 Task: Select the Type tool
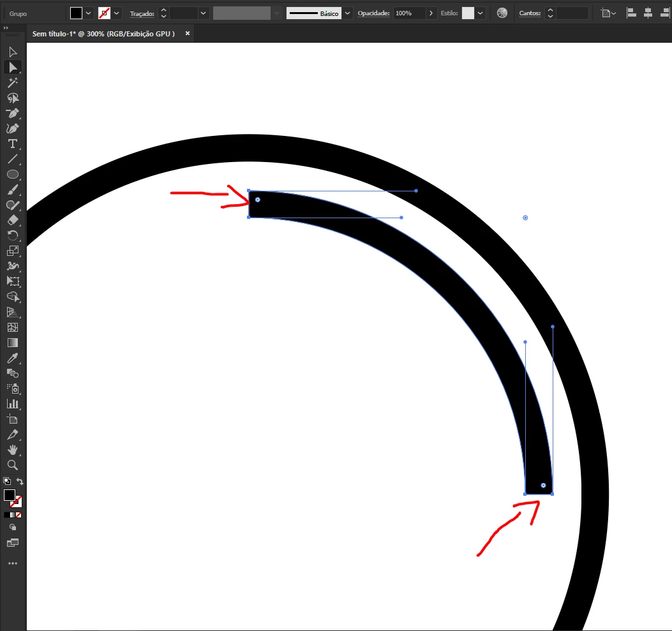[13, 144]
